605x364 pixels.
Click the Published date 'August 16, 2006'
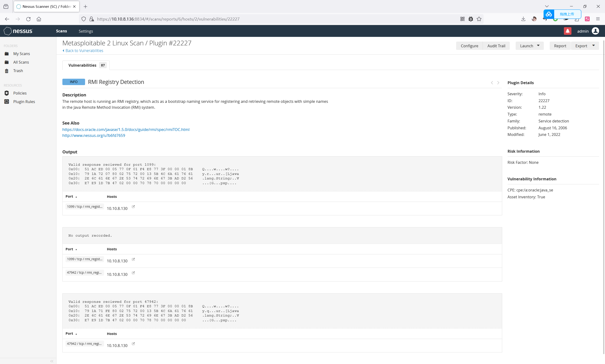coord(553,128)
